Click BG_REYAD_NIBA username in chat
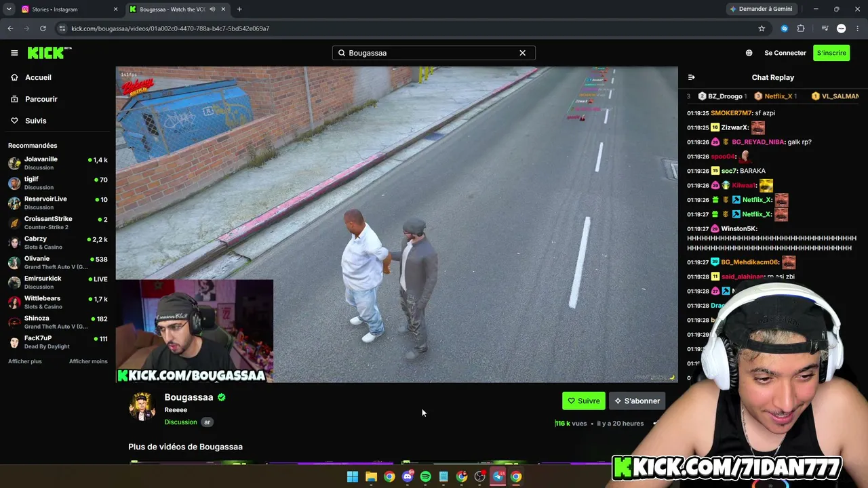This screenshot has height=488, width=868. [758, 142]
